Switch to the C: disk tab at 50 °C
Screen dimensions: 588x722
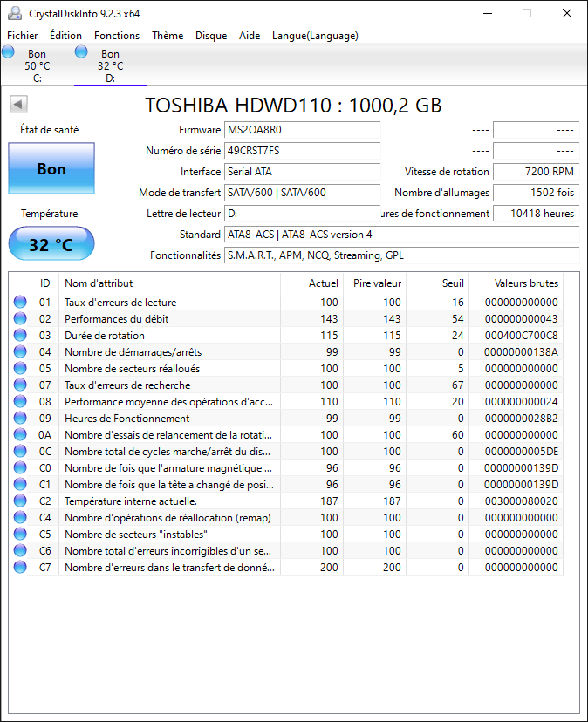point(38,65)
